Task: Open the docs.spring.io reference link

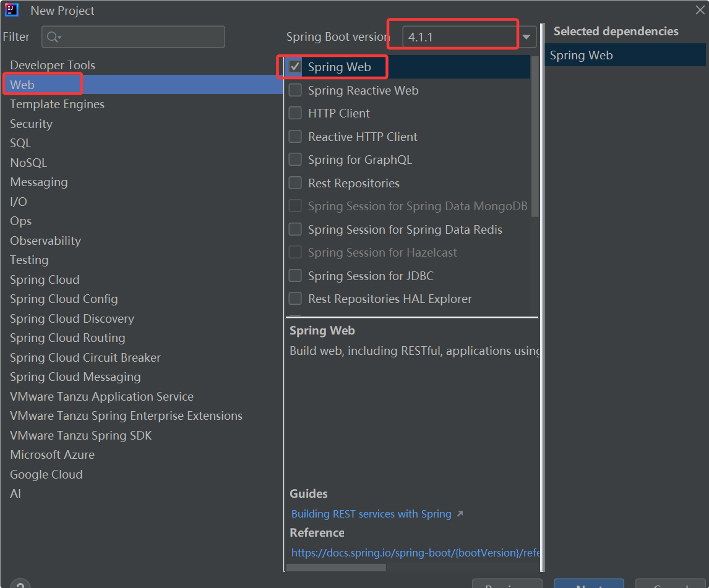Action: 415,553
